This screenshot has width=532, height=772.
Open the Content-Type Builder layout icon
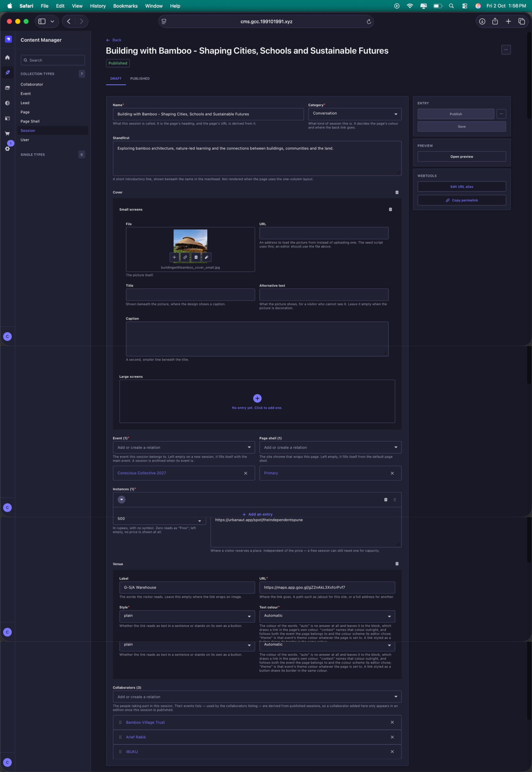point(7,118)
